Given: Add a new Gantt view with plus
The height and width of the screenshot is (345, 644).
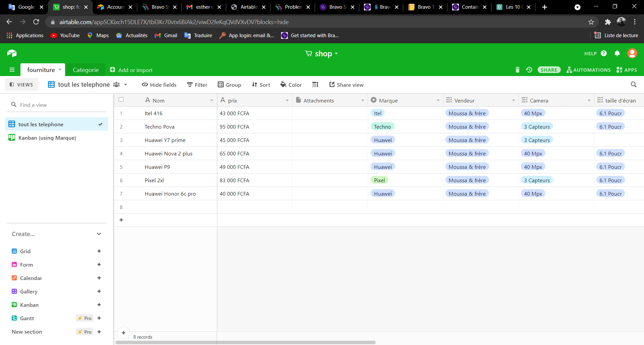Looking at the screenshot, I should click(99, 318).
